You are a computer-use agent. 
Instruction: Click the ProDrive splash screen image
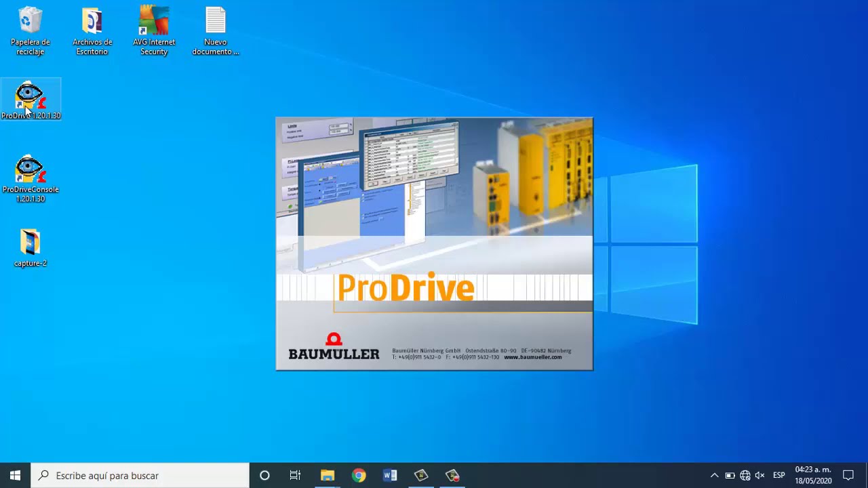click(x=435, y=244)
